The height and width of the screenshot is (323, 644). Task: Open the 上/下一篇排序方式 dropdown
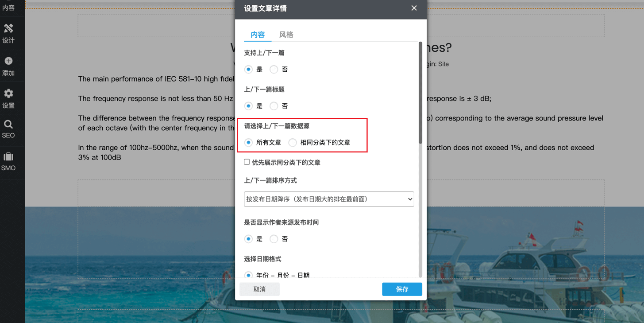click(329, 199)
